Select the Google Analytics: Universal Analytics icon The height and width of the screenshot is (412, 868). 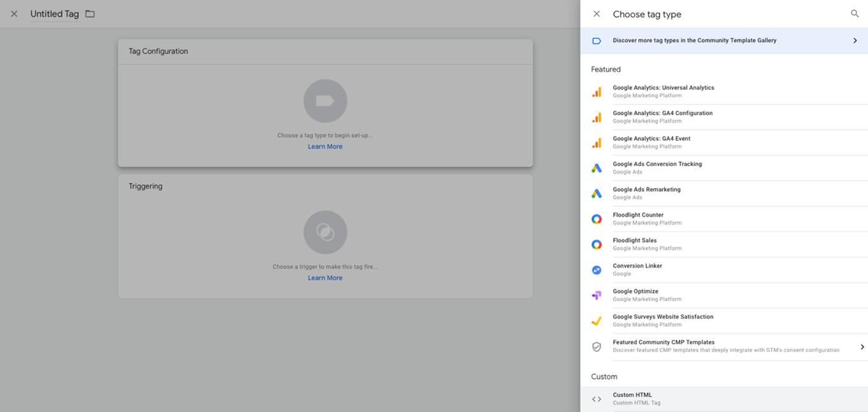tap(596, 92)
